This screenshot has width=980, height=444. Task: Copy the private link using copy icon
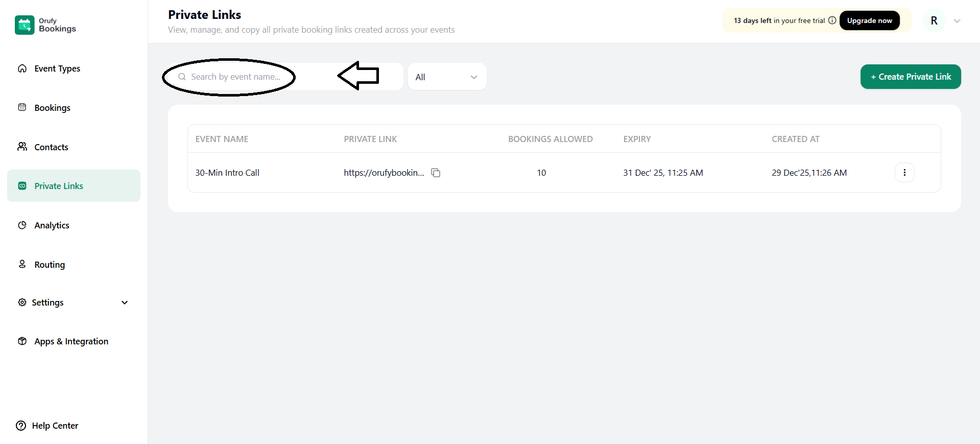pos(436,173)
